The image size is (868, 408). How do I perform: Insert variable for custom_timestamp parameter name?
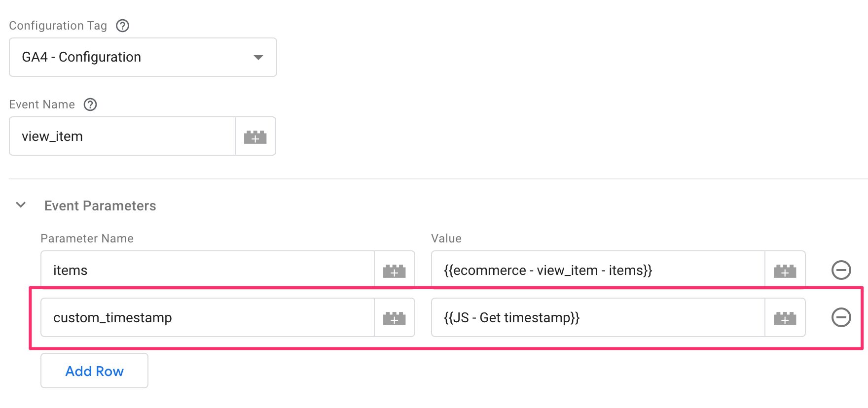click(x=395, y=318)
